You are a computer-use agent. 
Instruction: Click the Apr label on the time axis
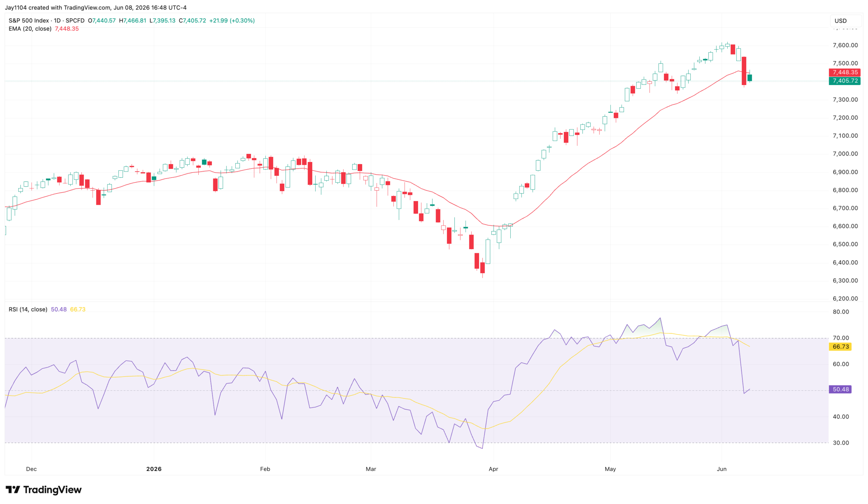(493, 469)
